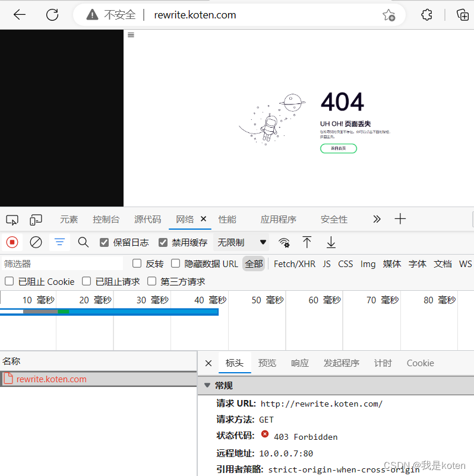Toggle the 禁用缓存 checkbox
The image size is (474, 476).
click(x=163, y=242)
